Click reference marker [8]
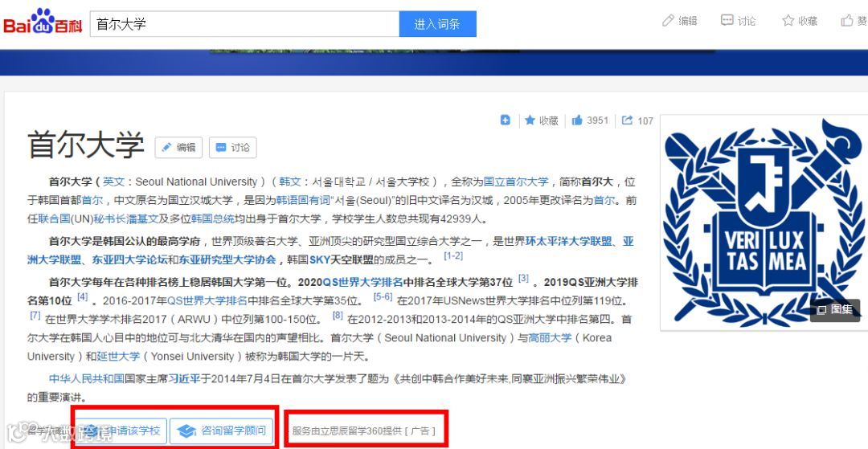The image size is (868, 449). pyautogui.click(x=338, y=315)
